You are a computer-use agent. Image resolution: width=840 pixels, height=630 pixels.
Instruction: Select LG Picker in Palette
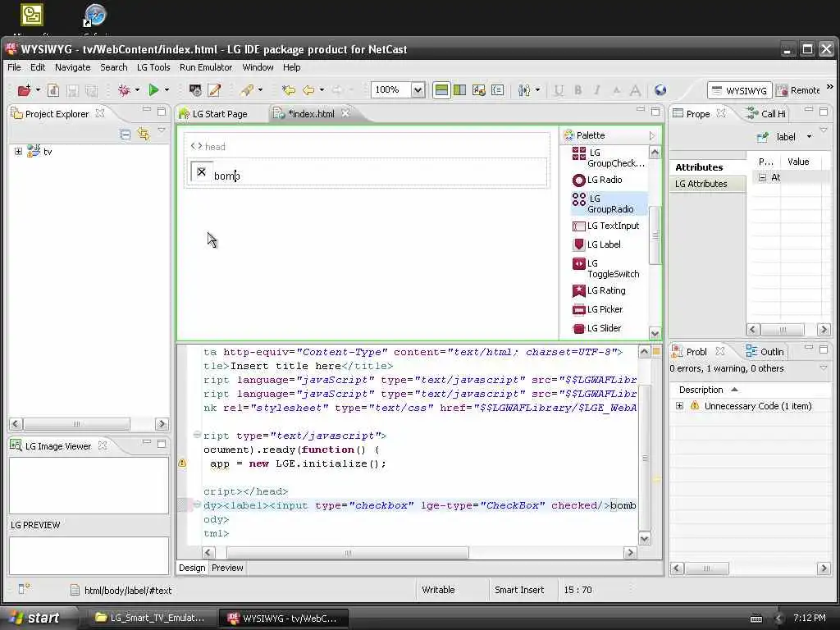(598, 309)
